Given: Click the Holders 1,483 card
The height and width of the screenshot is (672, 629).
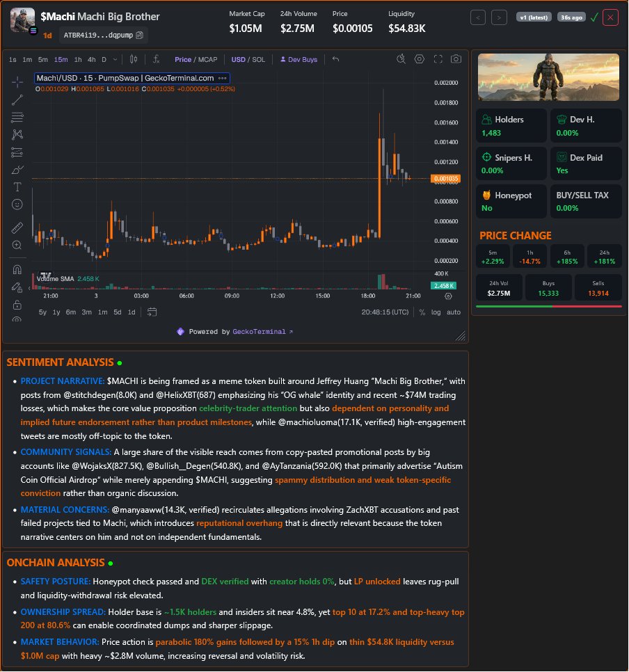Looking at the screenshot, I should point(511,126).
